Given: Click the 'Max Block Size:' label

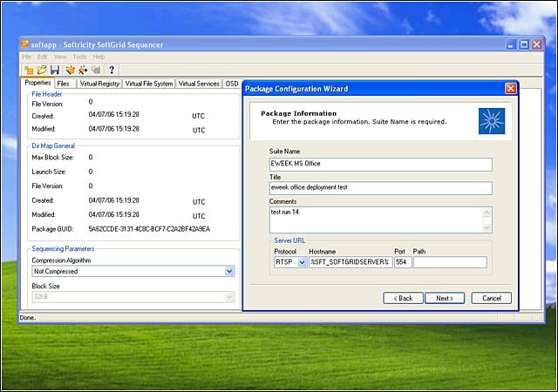Looking at the screenshot, I should (52, 158).
